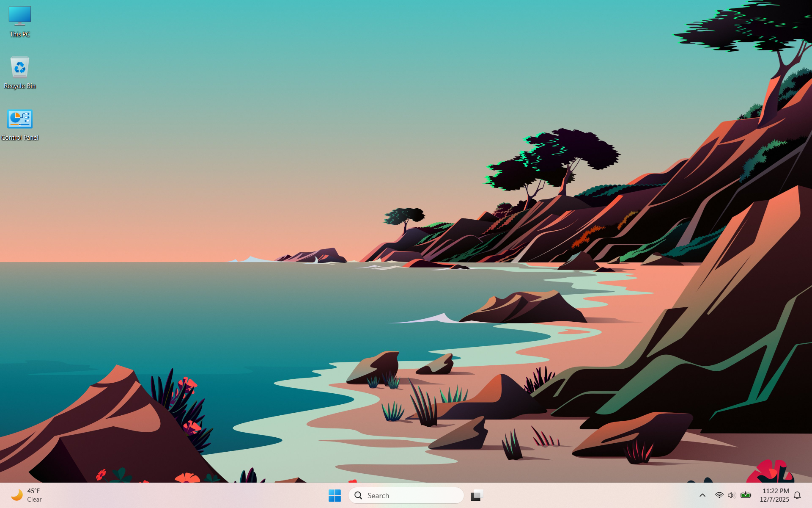Select the 'Control Panel' label text
The width and height of the screenshot is (812, 508).
[x=19, y=138]
